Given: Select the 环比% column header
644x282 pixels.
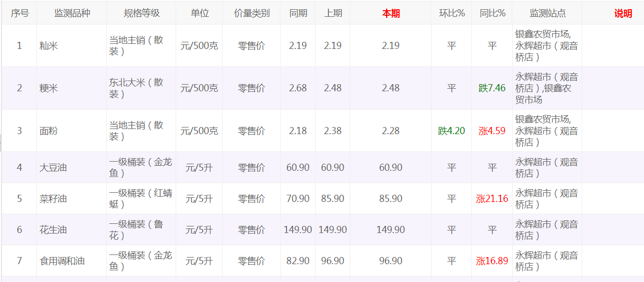Looking at the screenshot, I should [452, 14].
